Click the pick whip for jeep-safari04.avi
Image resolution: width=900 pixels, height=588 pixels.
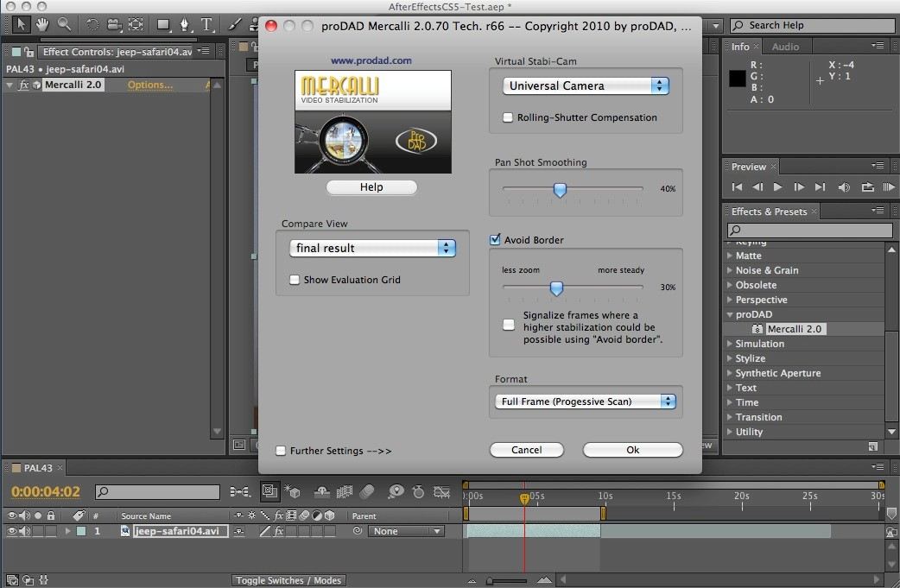tap(358, 531)
